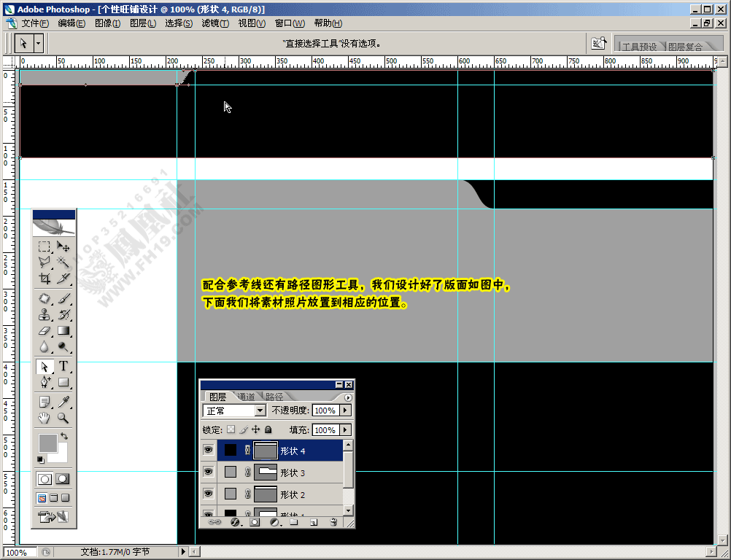This screenshot has width=731, height=560.
Task: Open the 图层复合 palette tab
Action: [x=685, y=47]
